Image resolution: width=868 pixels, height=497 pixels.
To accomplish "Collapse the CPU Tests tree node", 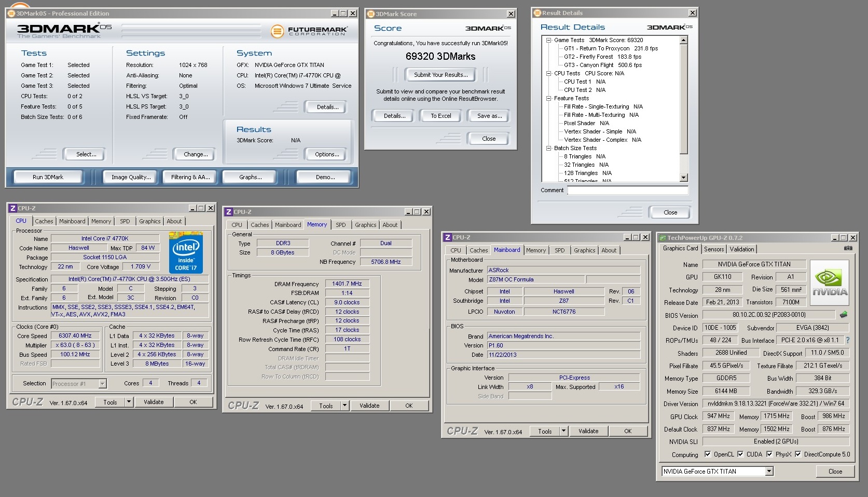I will [548, 73].
